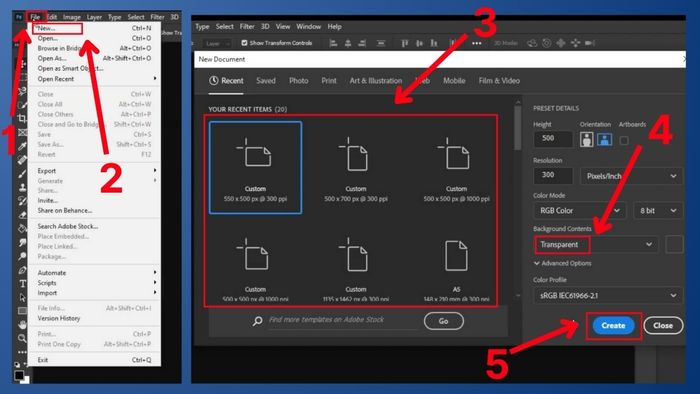Select the Pen tool
Viewport: 700px width, 394px height.
pyautogui.click(x=22, y=270)
